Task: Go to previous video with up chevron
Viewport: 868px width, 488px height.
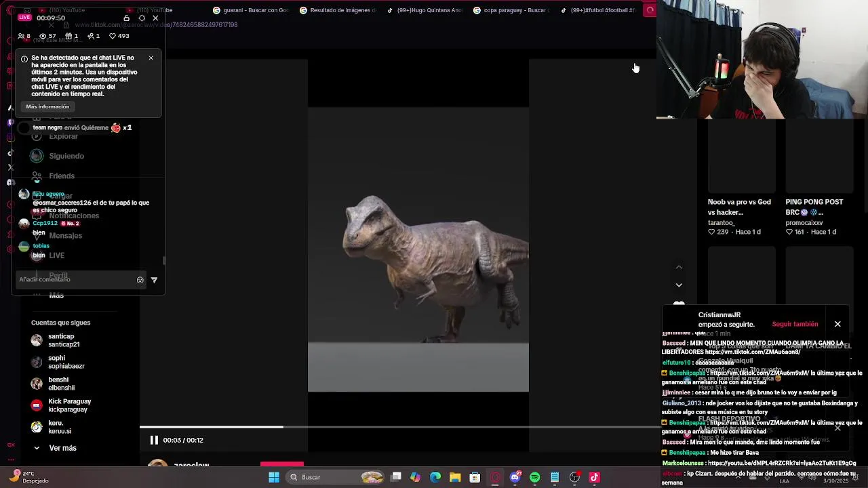Action: 679,267
